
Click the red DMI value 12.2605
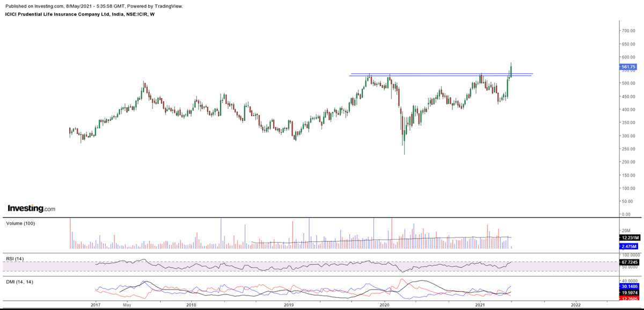628,299
